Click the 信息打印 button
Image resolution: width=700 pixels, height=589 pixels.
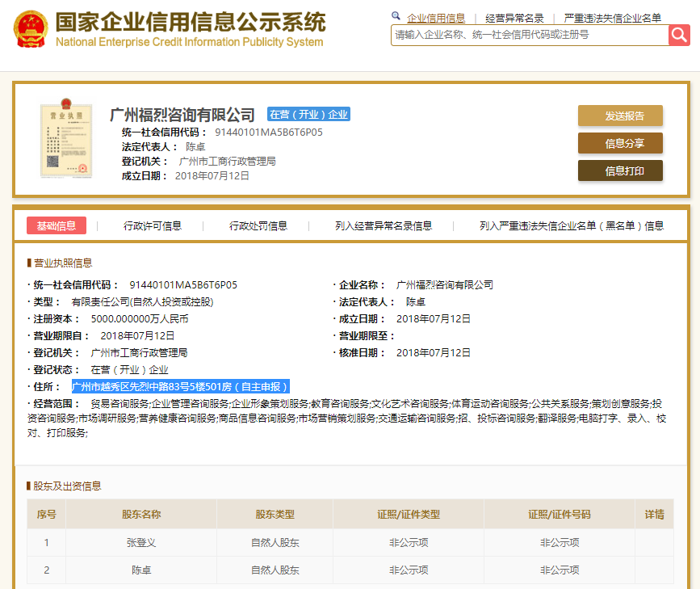click(620, 170)
